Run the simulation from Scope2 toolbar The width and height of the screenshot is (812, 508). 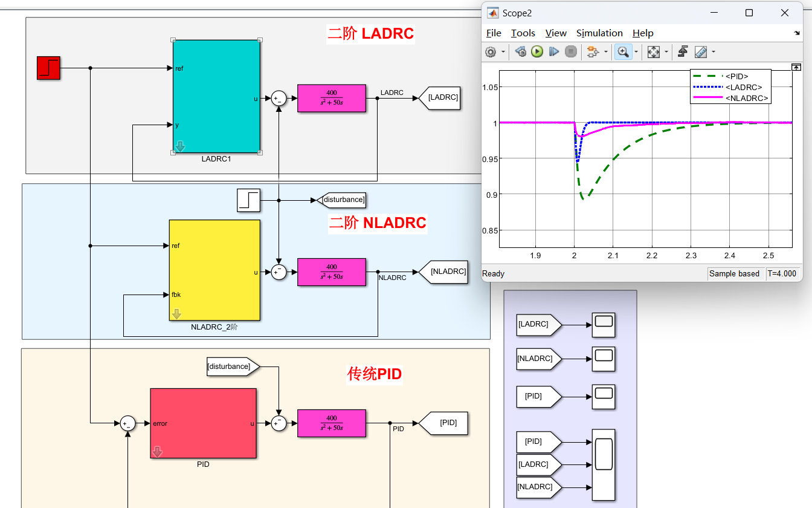[x=537, y=52]
